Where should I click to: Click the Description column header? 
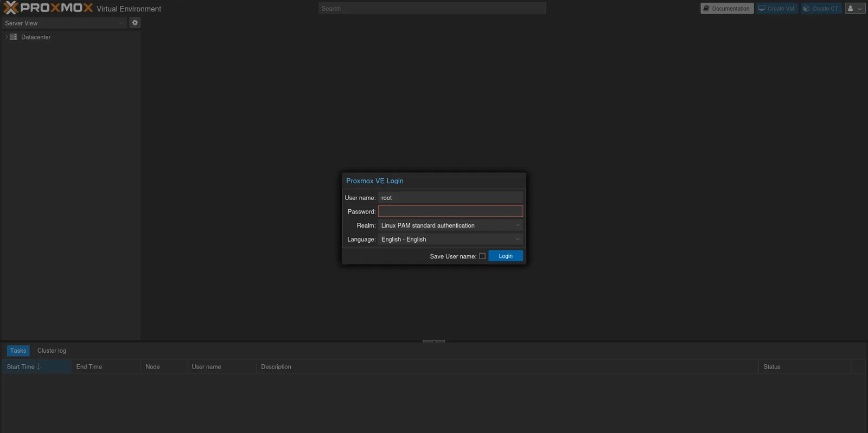coord(507,367)
